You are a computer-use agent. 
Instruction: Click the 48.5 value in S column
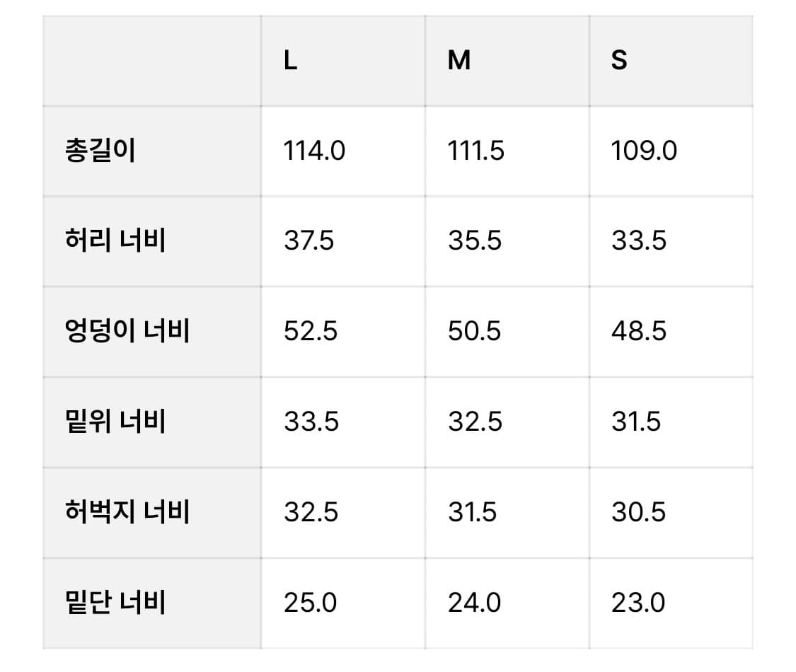(639, 331)
